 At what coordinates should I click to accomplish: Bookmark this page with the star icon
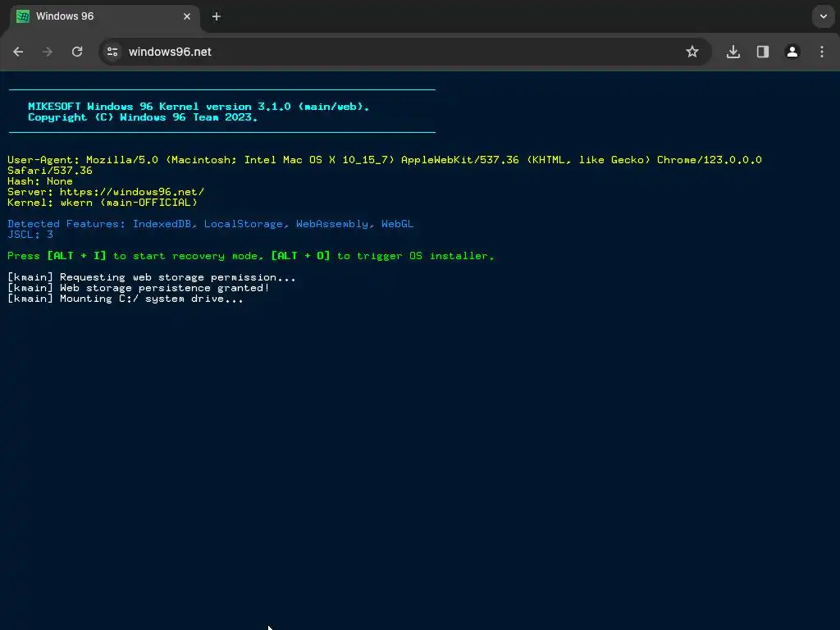point(692,52)
